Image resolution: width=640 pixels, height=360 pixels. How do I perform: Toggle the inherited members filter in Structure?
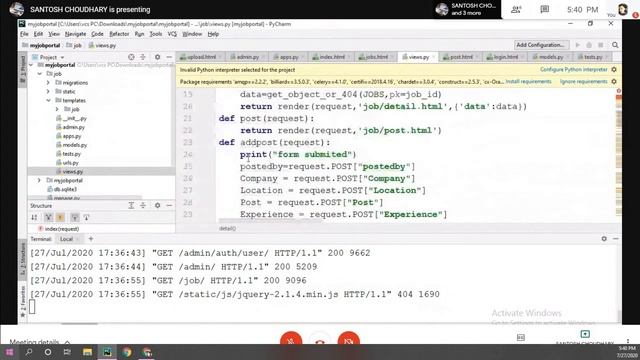click(48, 217)
